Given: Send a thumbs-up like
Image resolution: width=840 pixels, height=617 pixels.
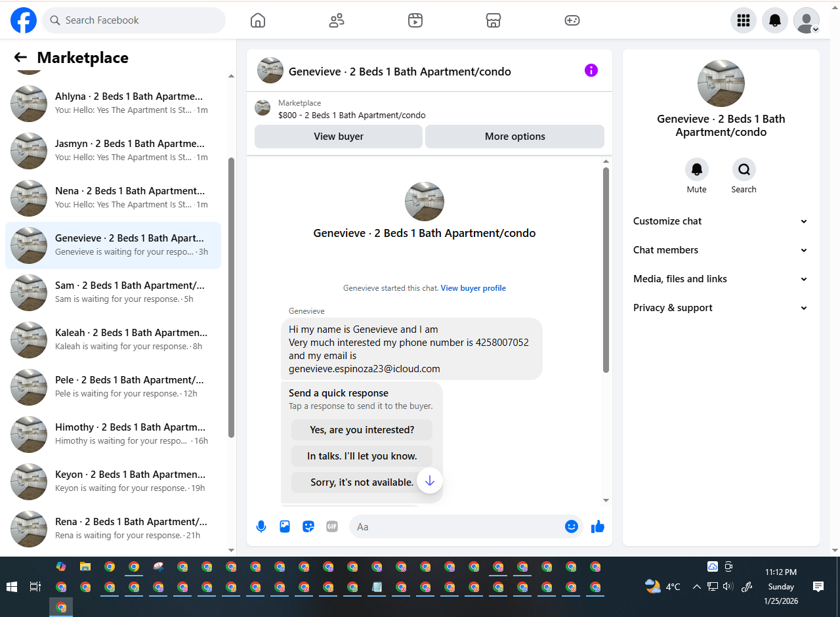Looking at the screenshot, I should (597, 526).
